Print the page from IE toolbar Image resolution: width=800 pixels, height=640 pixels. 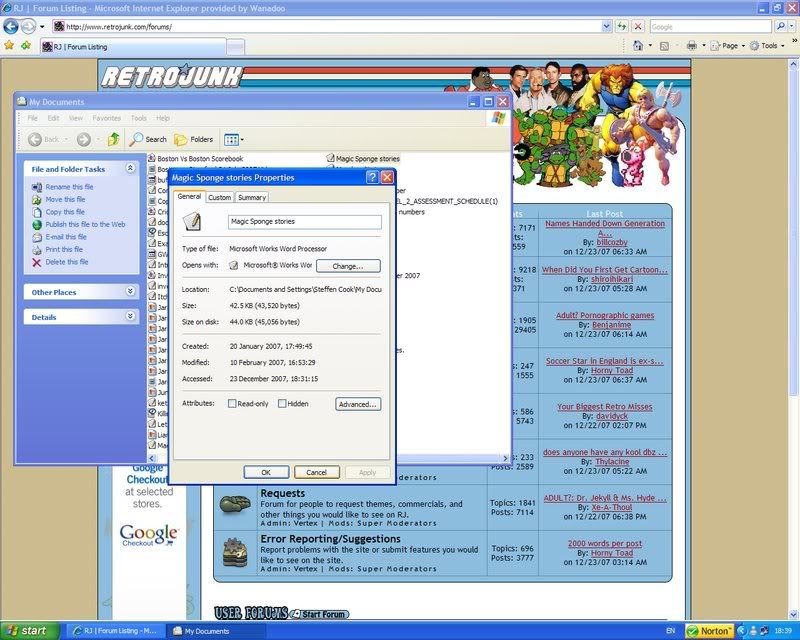(691, 45)
